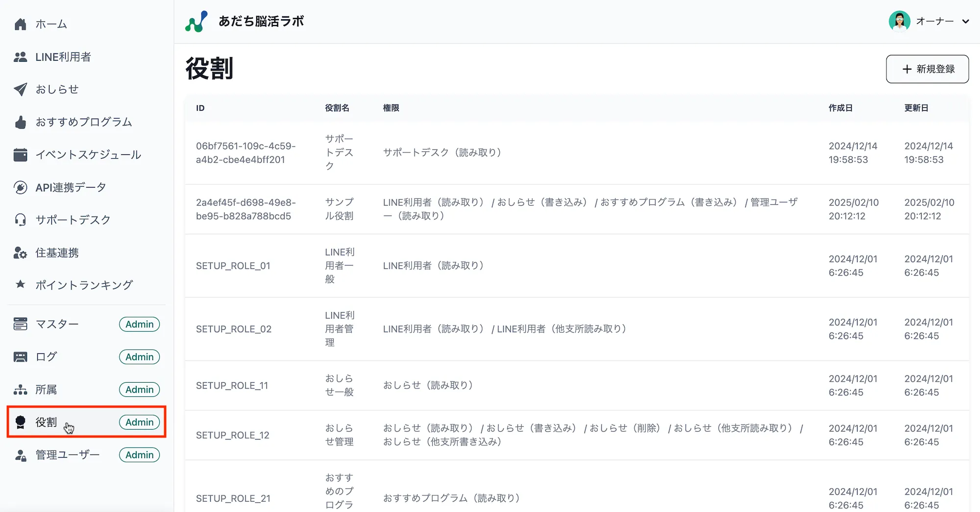
Task: Expand the オーナー account dropdown chevron
Action: coord(966,22)
